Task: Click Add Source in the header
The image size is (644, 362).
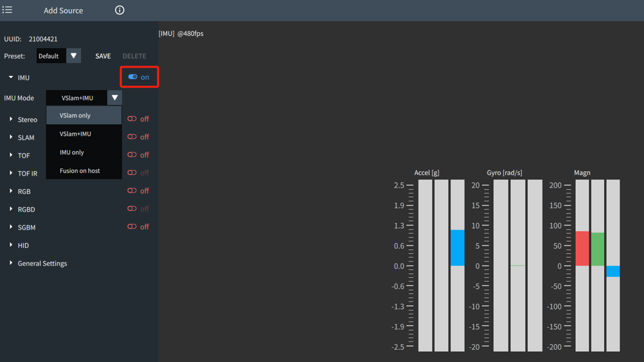Action: tap(63, 11)
